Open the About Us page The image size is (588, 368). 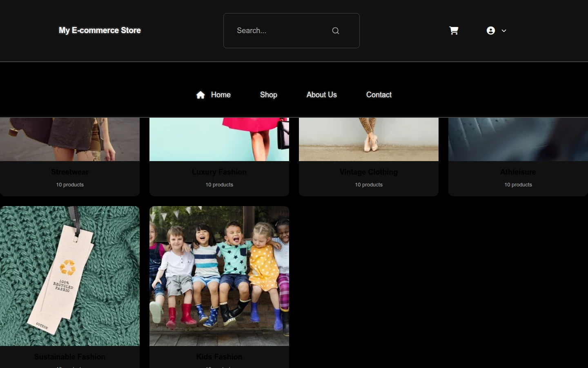(322, 95)
